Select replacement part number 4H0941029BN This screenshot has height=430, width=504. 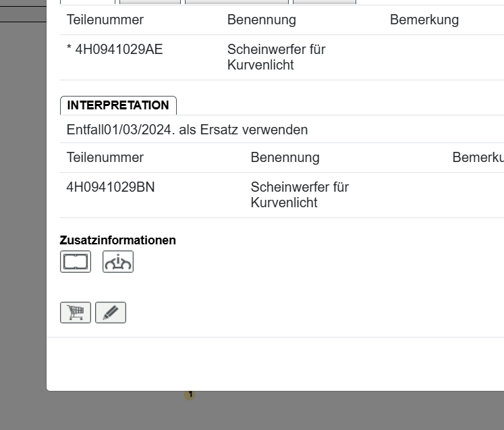pos(111,187)
